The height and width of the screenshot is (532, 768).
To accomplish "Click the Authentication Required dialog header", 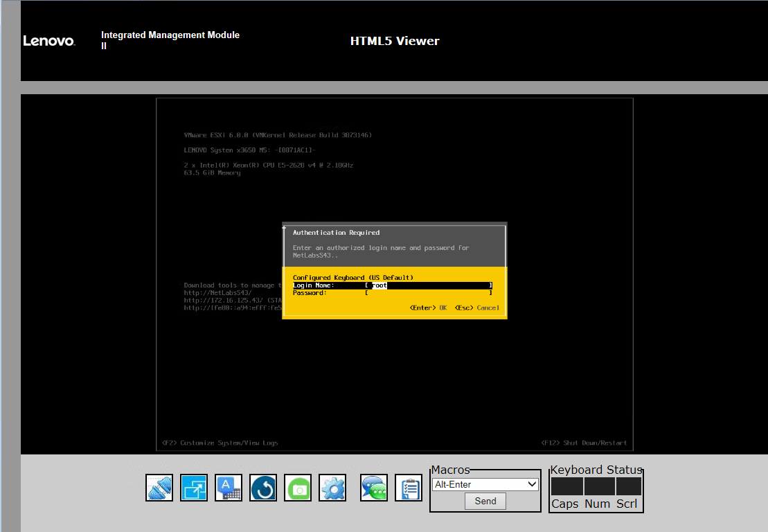I will pyautogui.click(x=337, y=232).
